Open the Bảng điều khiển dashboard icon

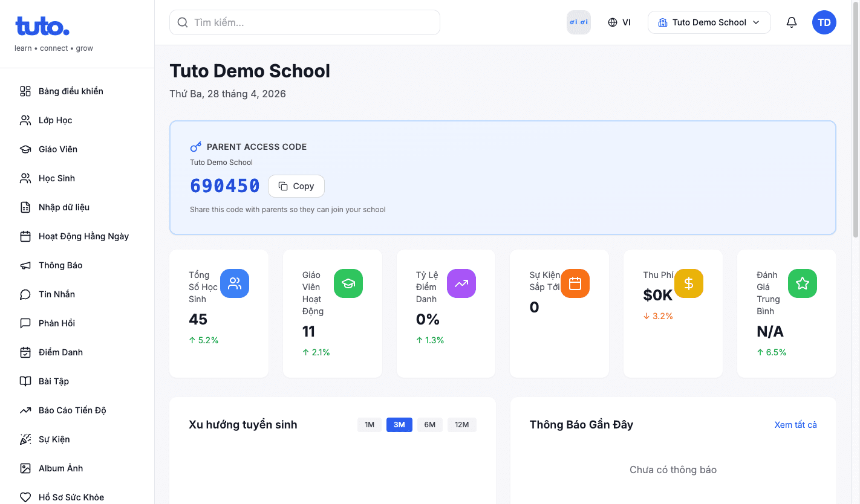pos(25,91)
